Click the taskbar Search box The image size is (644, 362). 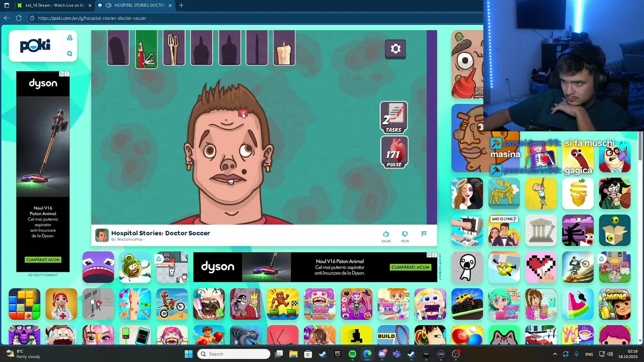pos(233,354)
